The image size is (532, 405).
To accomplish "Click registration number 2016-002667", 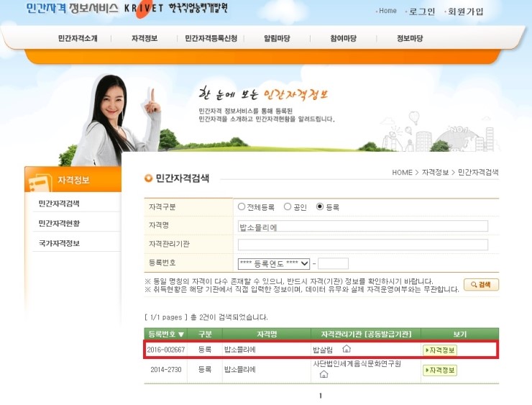I will [x=166, y=350].
